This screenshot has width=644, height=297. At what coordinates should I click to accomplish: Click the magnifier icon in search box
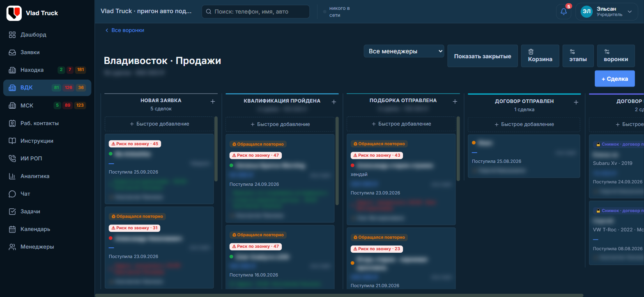click(209, 12)
